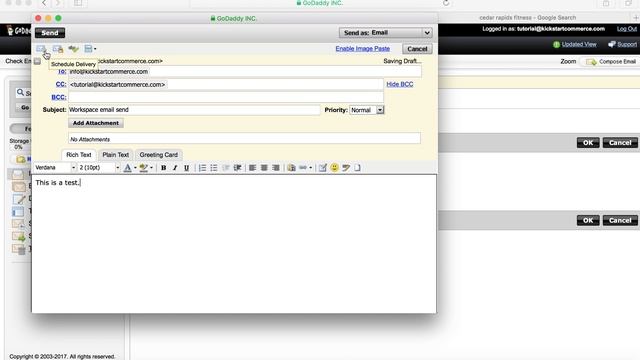Click the save draft disk icon

tap(88, 49)
